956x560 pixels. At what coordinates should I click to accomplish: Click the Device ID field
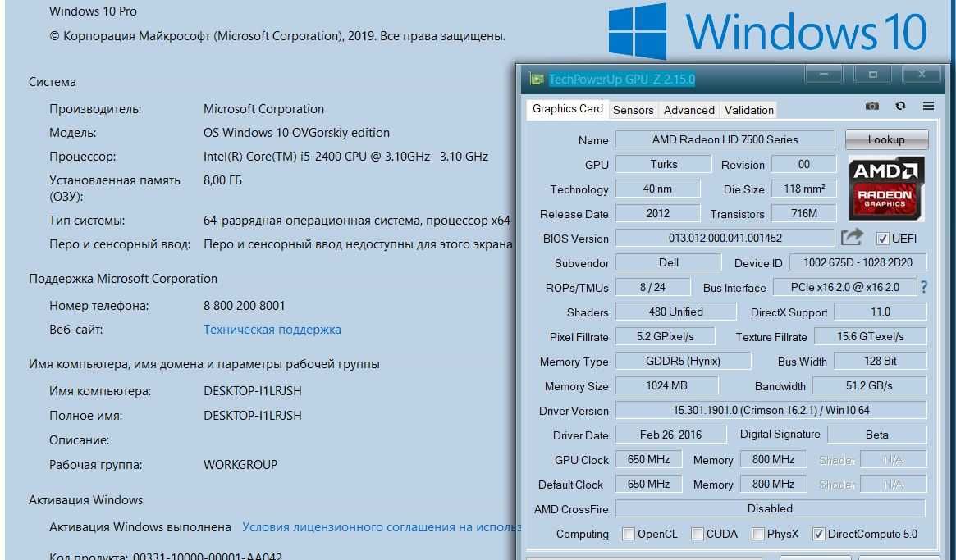click(858, 262)
